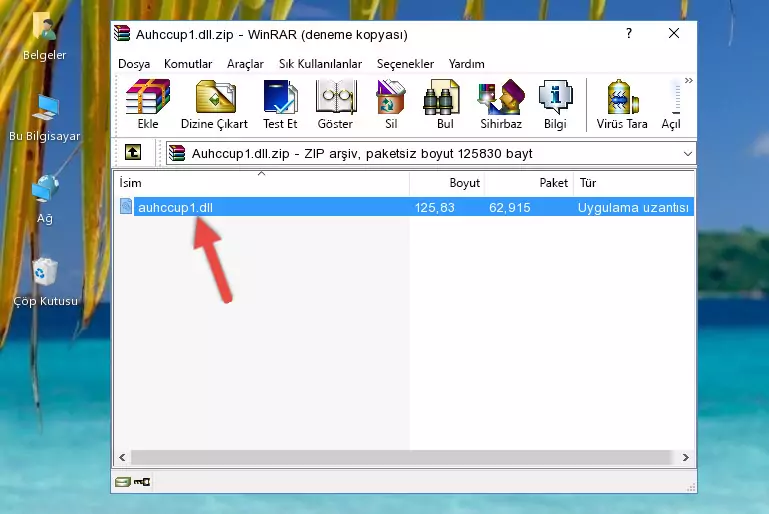Open the Yardım menu

tap(466, 64)
